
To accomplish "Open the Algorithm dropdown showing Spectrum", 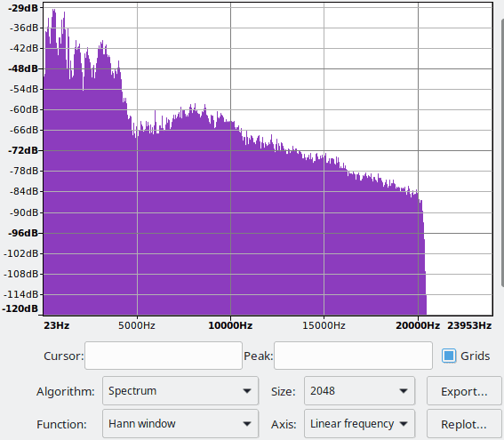I will click(180, 391).
